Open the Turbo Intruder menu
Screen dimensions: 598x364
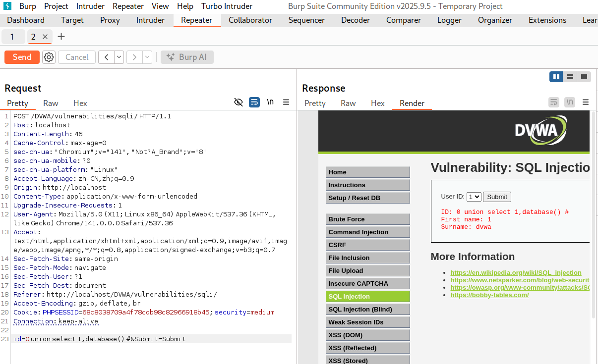[x=227, y=6]
